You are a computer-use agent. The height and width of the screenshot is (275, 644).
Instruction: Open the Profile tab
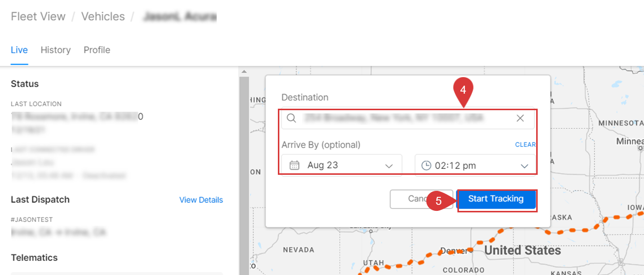(x=97, y=50)
